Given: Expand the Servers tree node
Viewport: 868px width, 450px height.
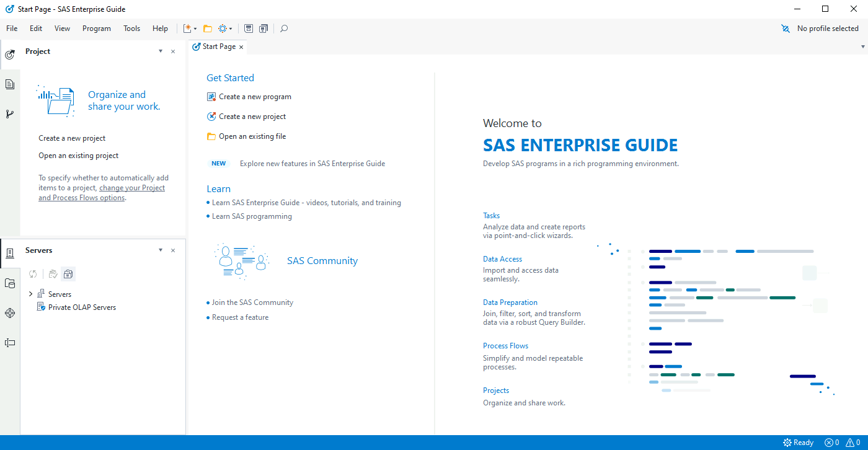Looking at the screenshot, I should (31, 294).
